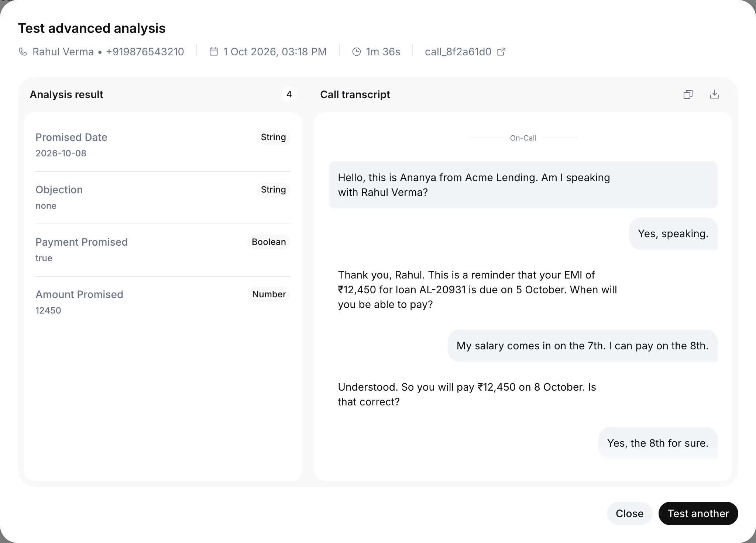The width and height of the screenshot is (756, 543).
Task: Open the call_8f2a61d0 call link
Action: click(x=458, y=52)
